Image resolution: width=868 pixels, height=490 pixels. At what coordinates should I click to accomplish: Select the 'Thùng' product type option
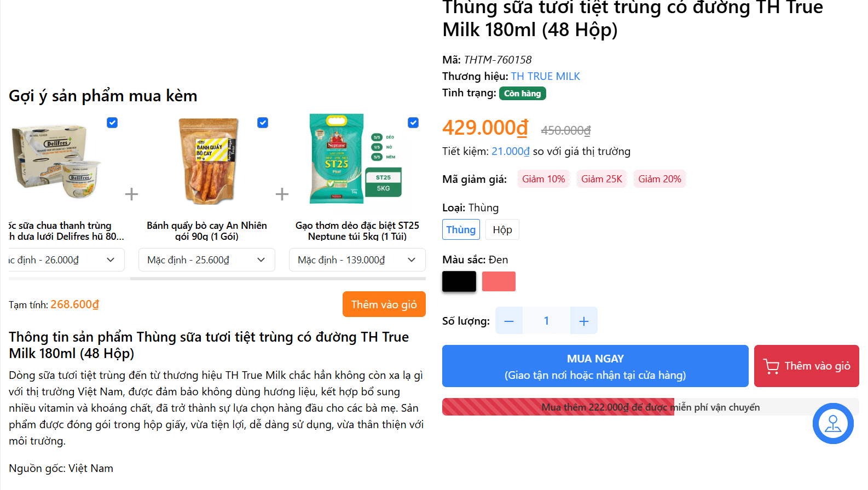point(461,229)
